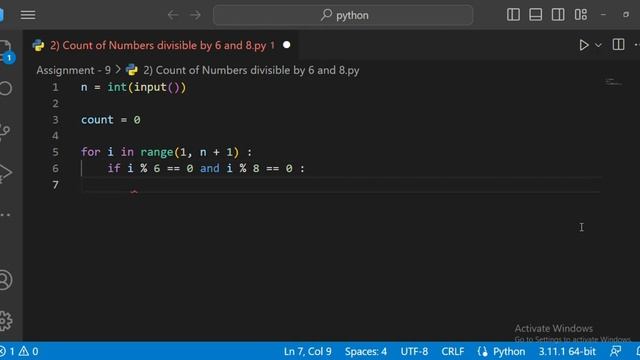Open Run and Debug view

click(x=5, y=172)
